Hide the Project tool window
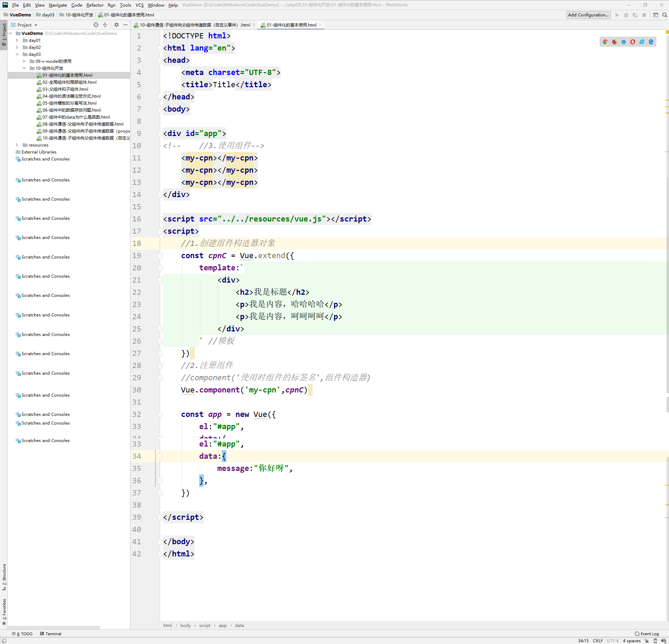The width and height of the screenshot is (669, 644). point(125,25)
